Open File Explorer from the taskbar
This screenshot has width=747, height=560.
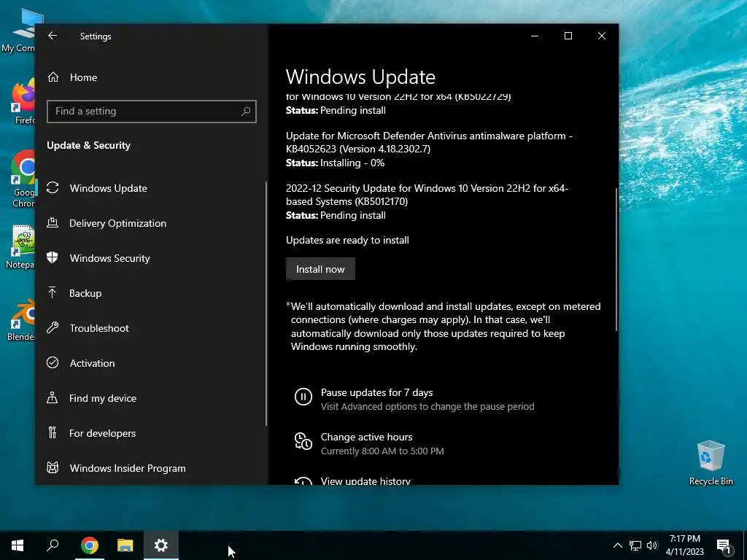pos(125,545)
